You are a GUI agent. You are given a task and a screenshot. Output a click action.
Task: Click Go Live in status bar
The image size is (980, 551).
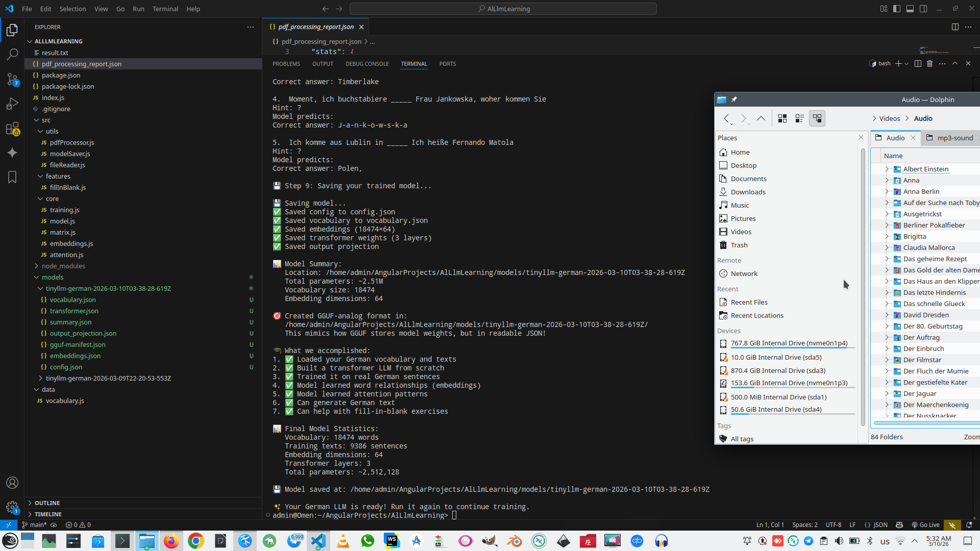[925, 524]
